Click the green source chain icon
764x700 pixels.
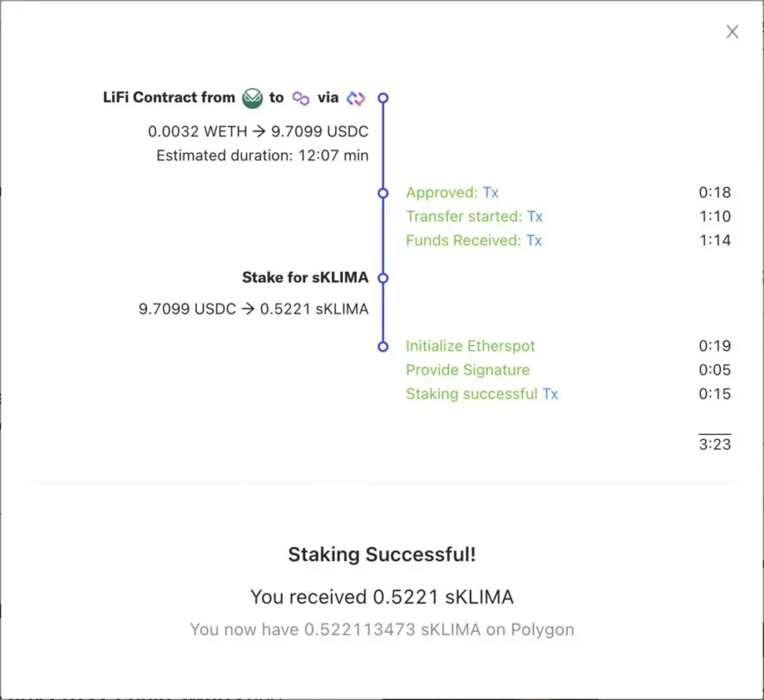coord(253,98)
